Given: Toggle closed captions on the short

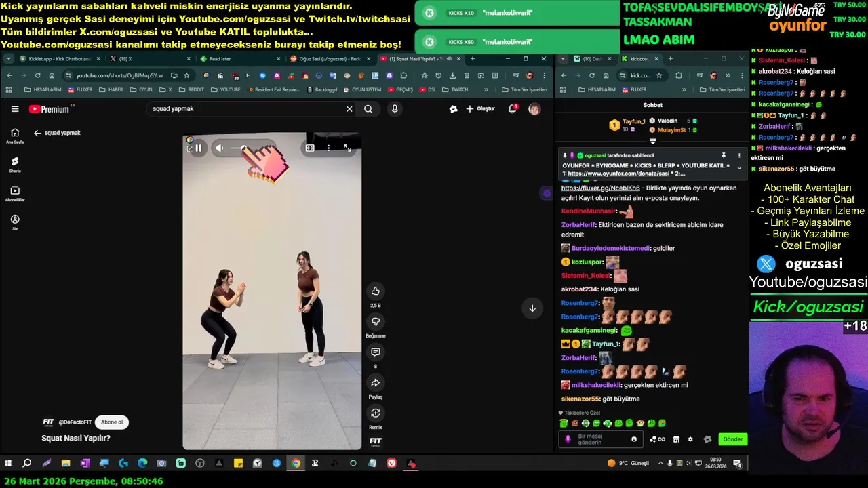Looking at the screenshot, I should pyautogui.click(x=310, y=148).
